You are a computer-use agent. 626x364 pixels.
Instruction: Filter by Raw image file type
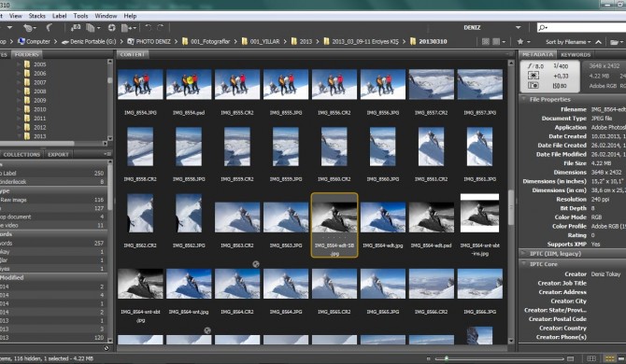52,200
